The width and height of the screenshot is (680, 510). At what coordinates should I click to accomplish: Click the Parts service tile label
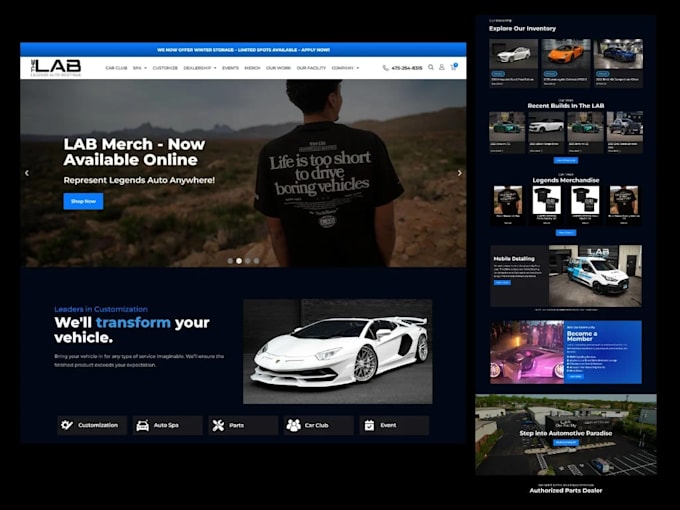(x=236, y=425)
